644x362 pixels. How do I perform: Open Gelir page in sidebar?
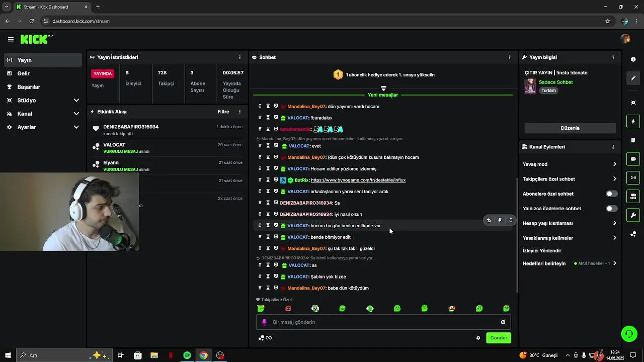(43, 73)
